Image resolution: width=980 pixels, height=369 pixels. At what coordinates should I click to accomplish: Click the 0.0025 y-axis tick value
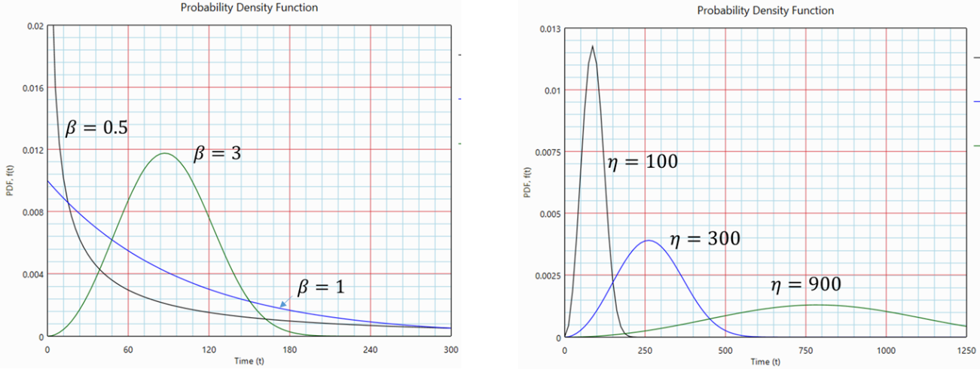[548, 276]
